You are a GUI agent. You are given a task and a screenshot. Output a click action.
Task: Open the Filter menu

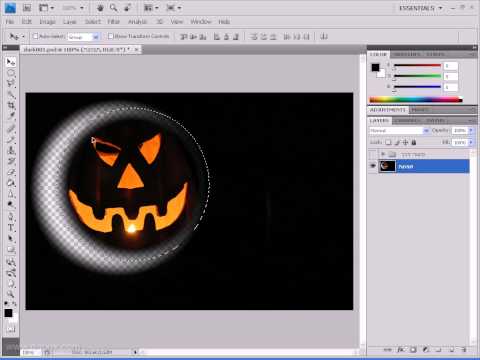pos(113,22)
